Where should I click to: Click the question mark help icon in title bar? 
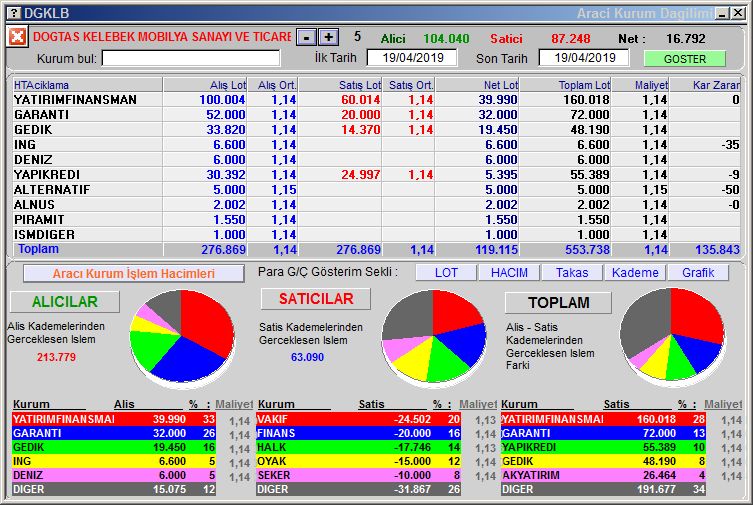14,13
